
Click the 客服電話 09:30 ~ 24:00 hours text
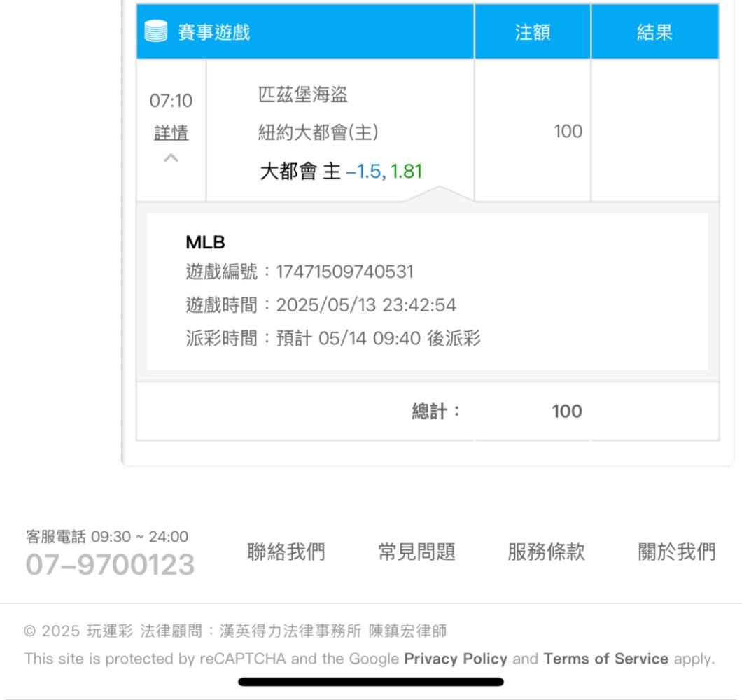pos(107,537)
